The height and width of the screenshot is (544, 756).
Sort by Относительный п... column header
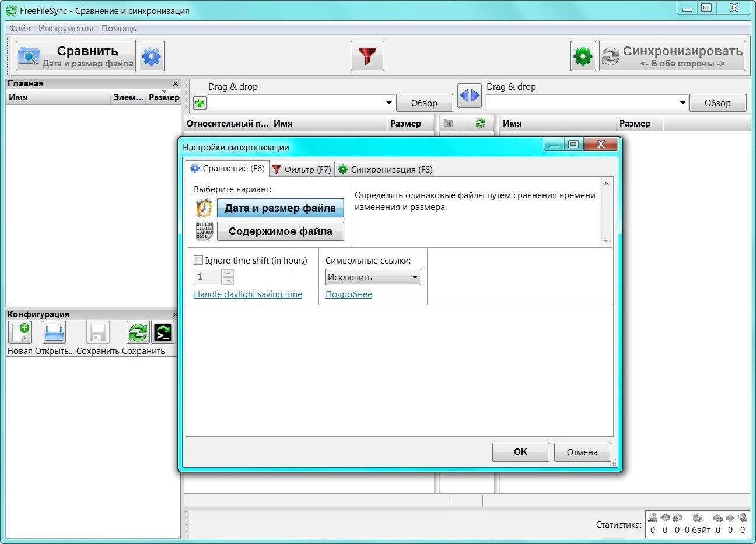228,124
